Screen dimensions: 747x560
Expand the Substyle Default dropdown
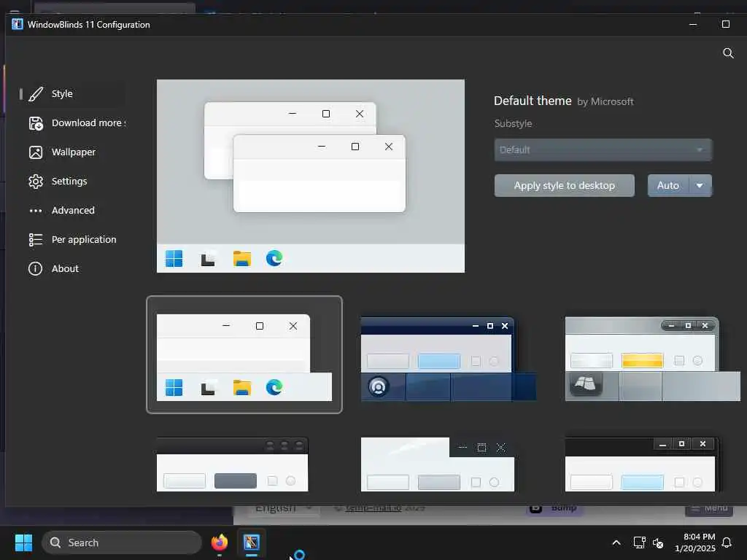603,149
